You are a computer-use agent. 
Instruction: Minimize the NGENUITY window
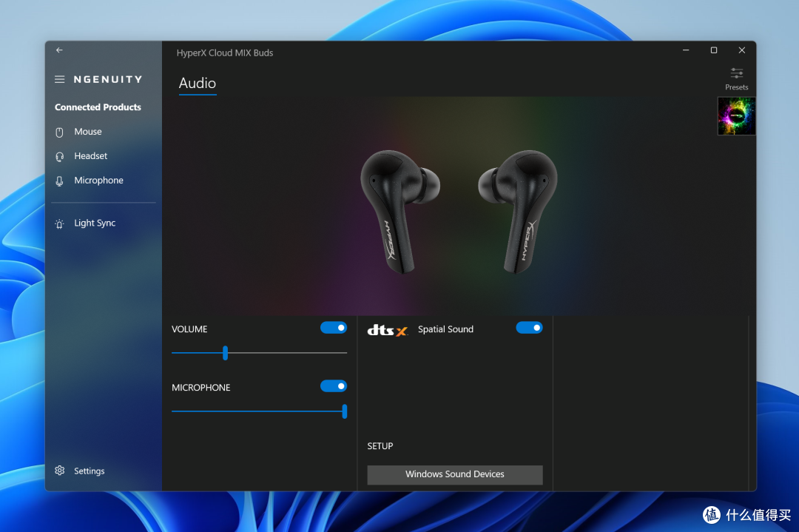click(x=686, y=50)
